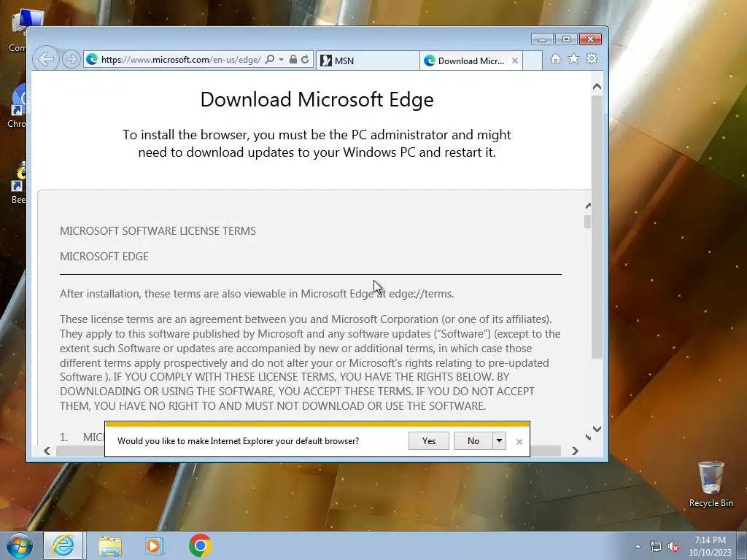Launch Windows Media Player from taskbar
The height and width of the screenshot is (560, 747).
coord(155,545)
